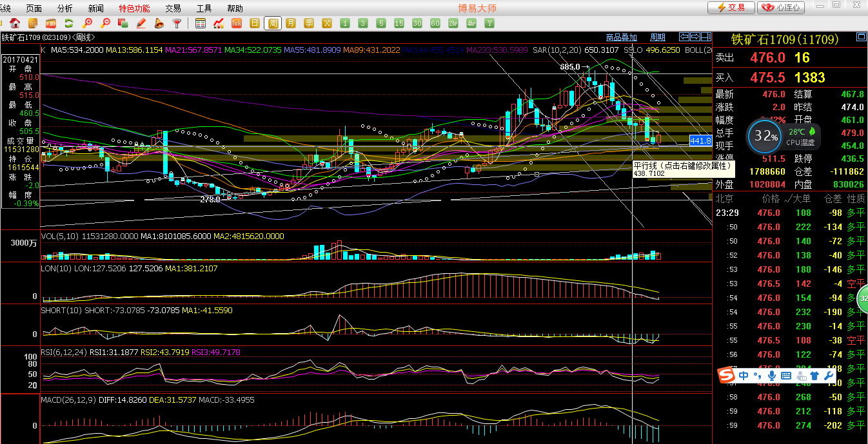Open the 特色功能 menu
The height and width of the screenshot is (444, 868).
(134, 8)
